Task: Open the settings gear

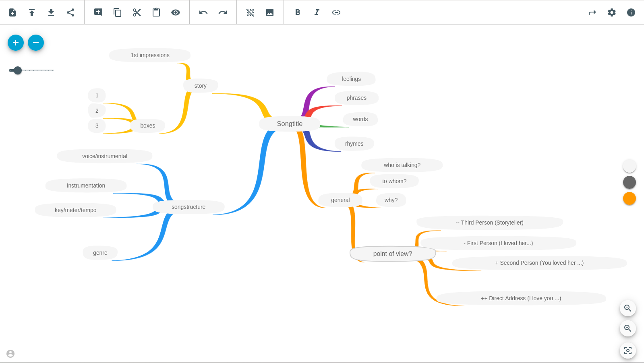Action: click(612, 12)
